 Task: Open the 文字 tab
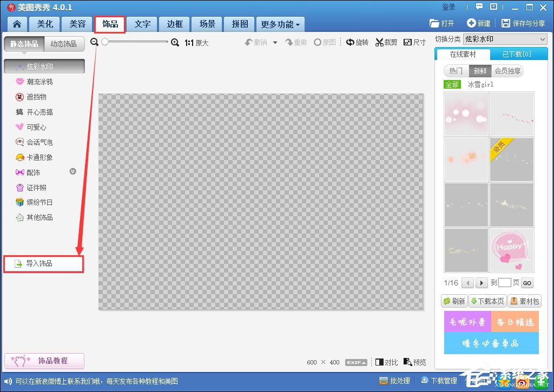click(142, 24)
